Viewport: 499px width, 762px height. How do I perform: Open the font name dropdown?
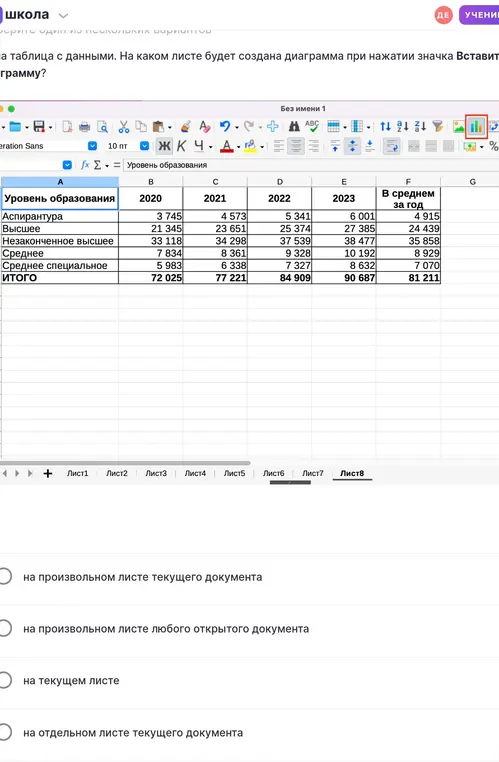tap(92, 146)
